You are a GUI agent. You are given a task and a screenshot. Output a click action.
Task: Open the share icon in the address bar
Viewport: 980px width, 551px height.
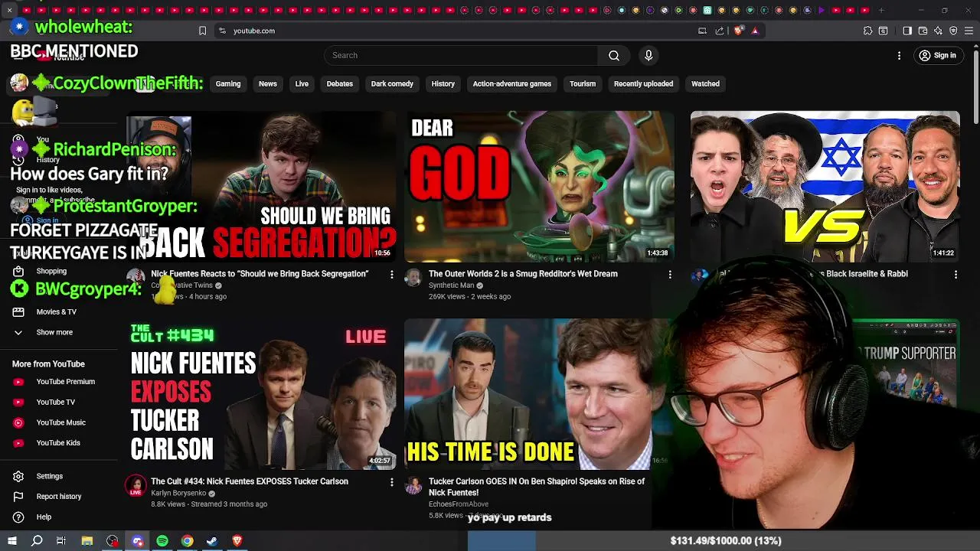pos(720,31)
